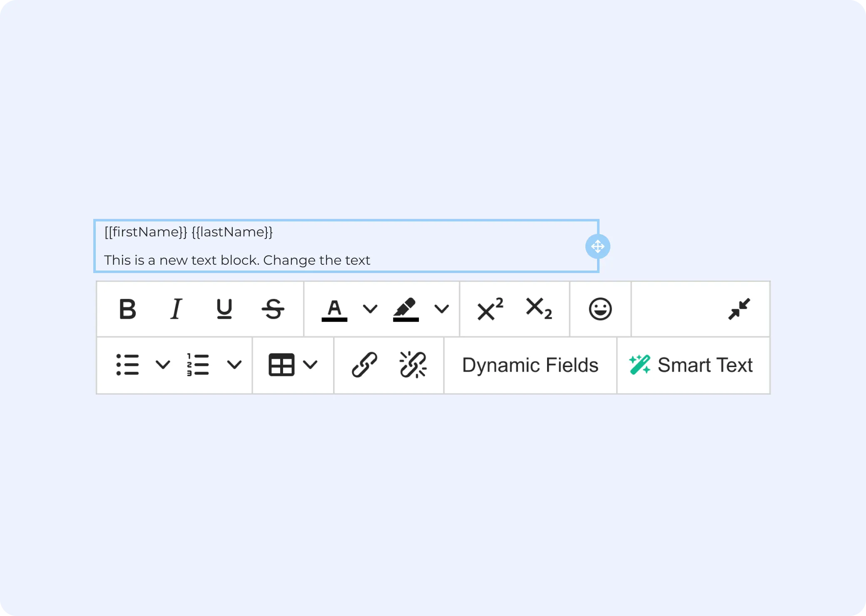Image resolution: width=866 pixels, height=616 pixels.
Task: Open the text color dropdown arrow
Action: pyautogui.click(x=370, y=309)
